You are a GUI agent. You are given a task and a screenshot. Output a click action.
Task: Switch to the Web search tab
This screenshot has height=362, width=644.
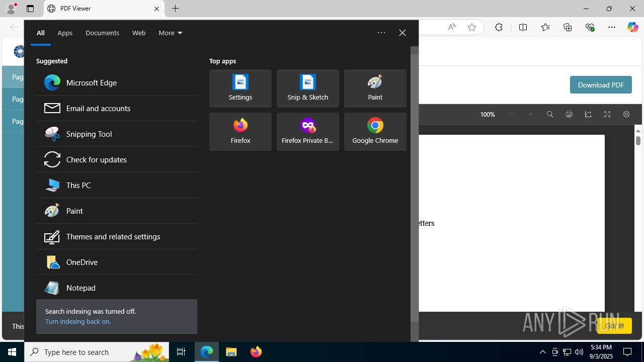point(139,33)
